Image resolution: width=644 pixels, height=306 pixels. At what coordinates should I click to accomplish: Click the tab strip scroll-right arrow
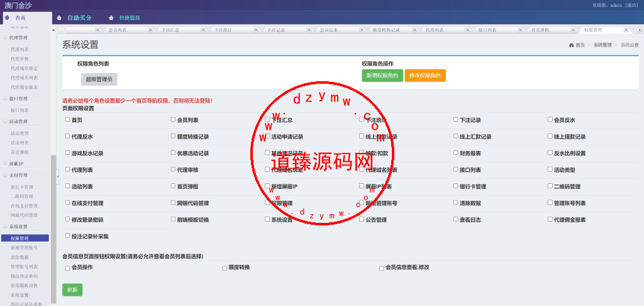pos(640,30)
